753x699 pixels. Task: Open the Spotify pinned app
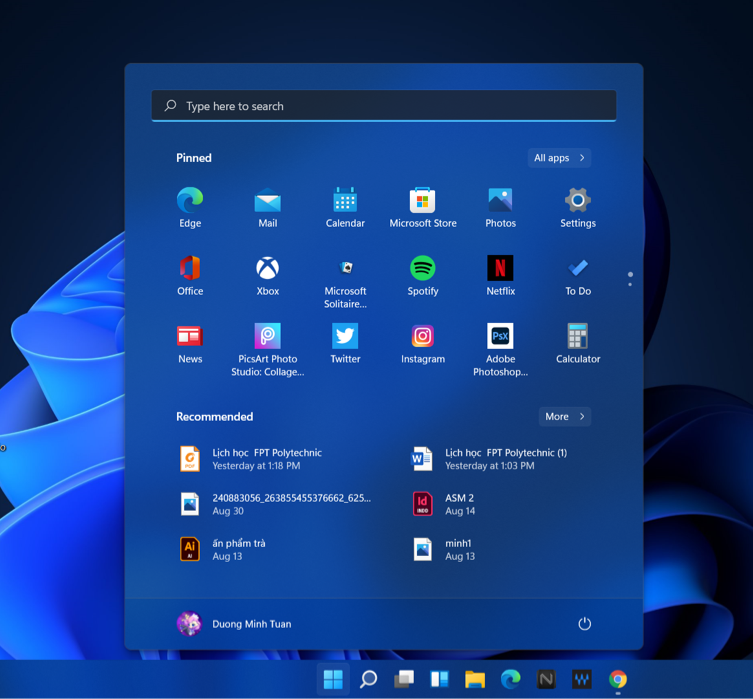(x=422, y=269)
